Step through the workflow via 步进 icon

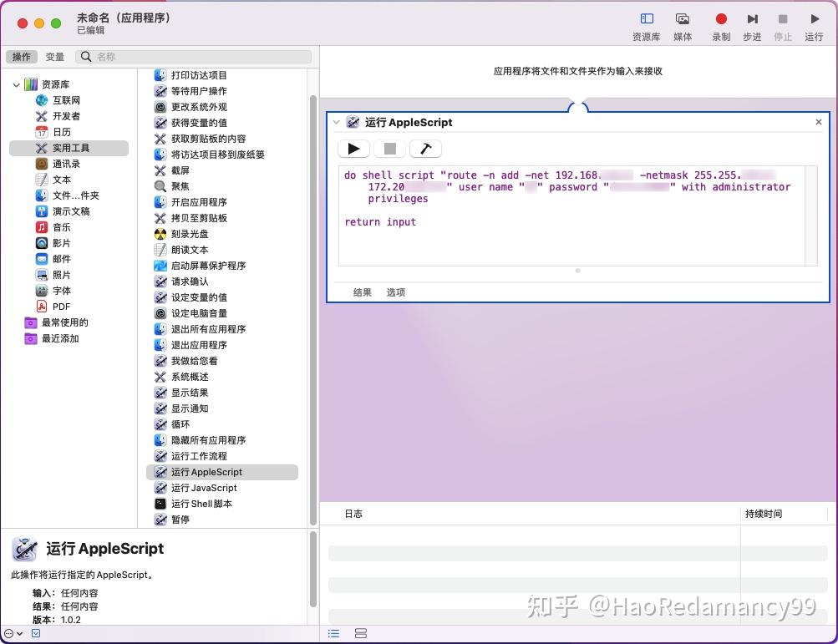click(751, 18)
